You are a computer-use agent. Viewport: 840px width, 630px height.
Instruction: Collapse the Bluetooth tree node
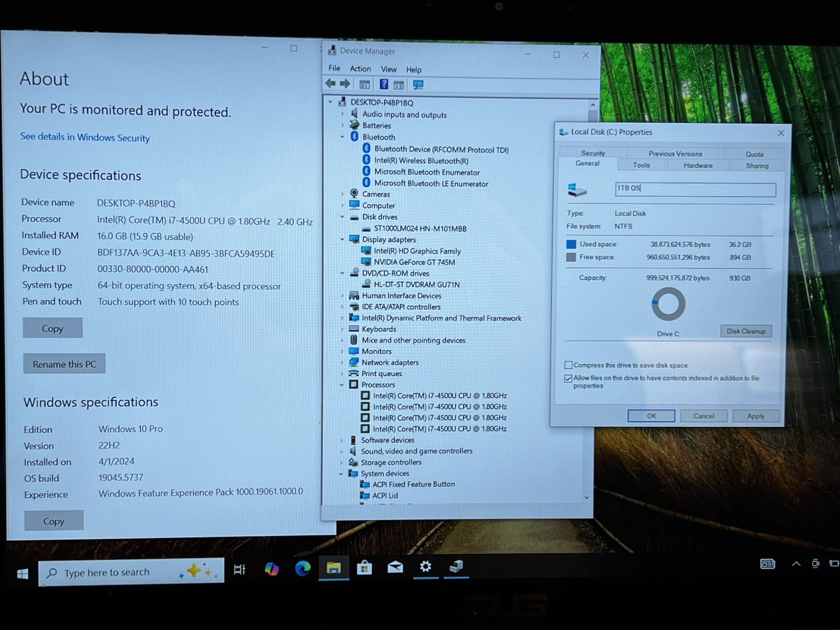point(342,137)
